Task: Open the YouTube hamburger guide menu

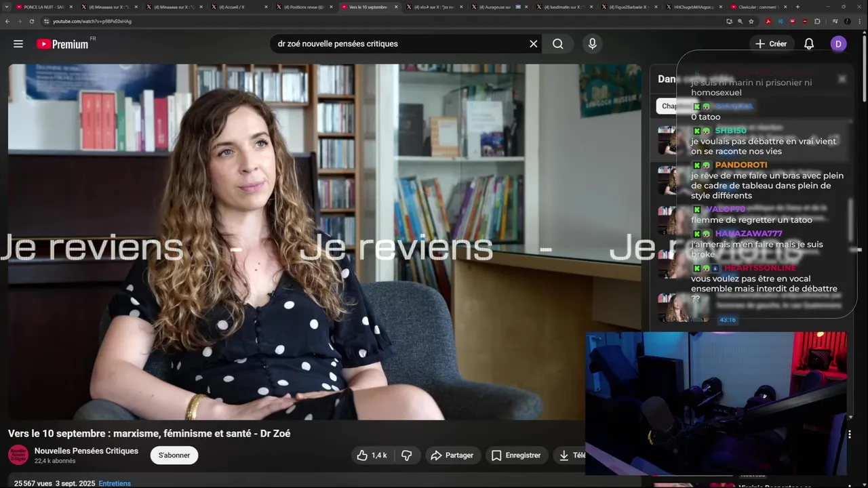Action: (x=18, y=44)
